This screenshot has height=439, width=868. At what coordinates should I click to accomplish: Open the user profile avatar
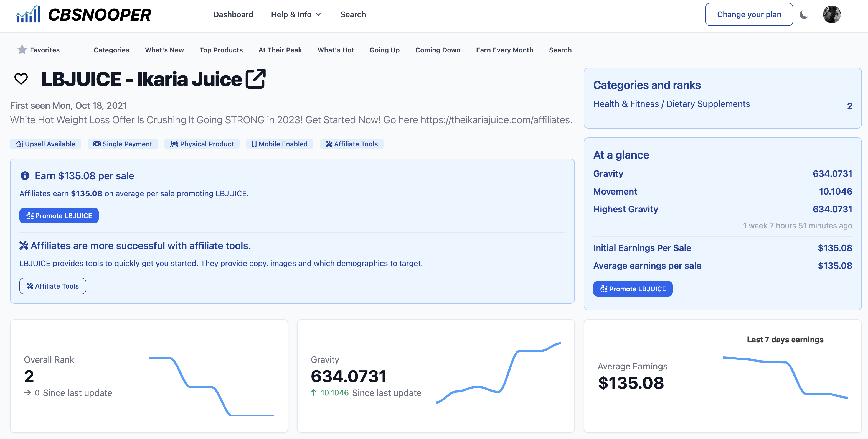tap(832, 14)
